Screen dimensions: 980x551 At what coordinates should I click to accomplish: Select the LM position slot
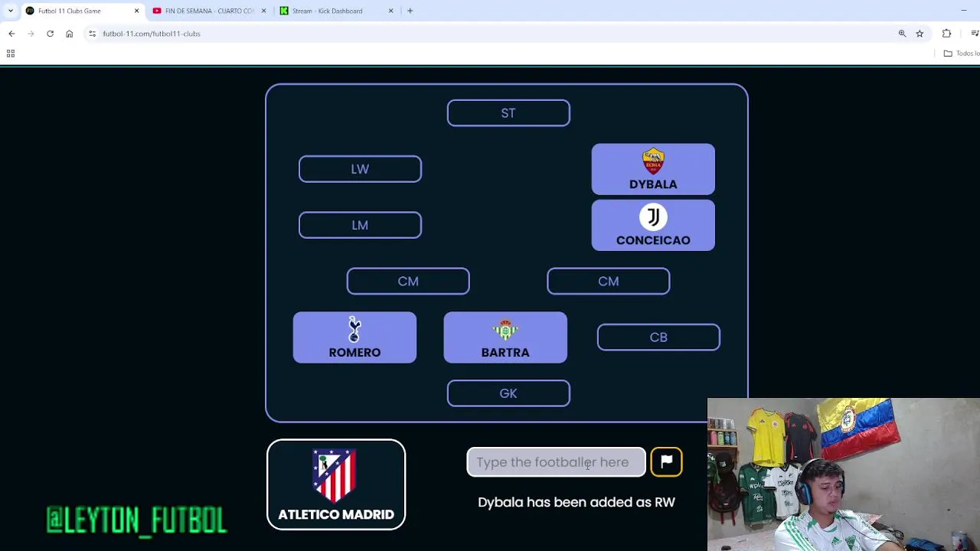[x=360, y=225]
